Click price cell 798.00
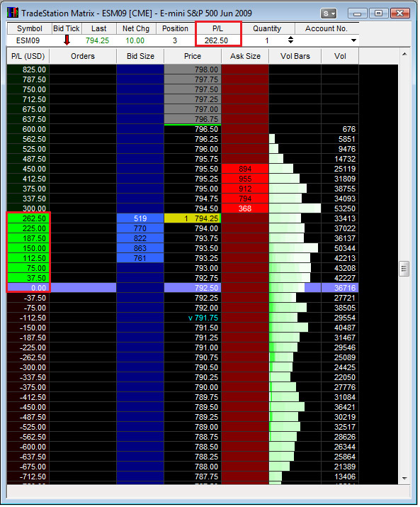This screenshot has height=507, width=420. [193, 69]
